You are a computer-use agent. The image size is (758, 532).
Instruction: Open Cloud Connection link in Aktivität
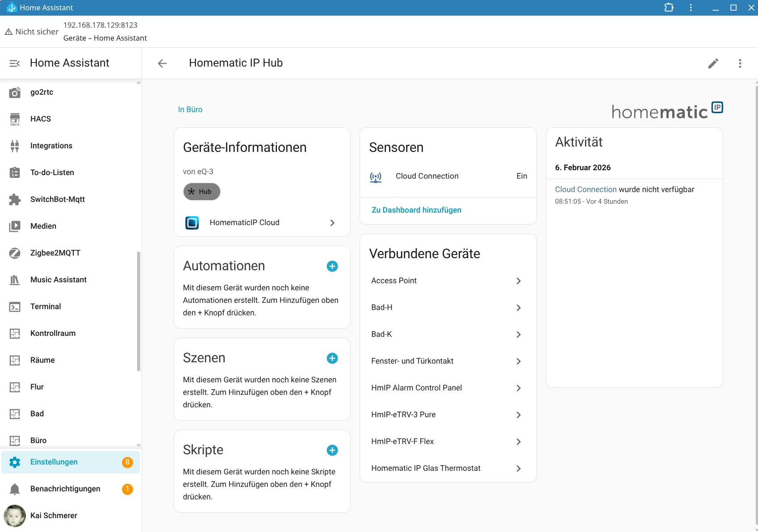585,189
